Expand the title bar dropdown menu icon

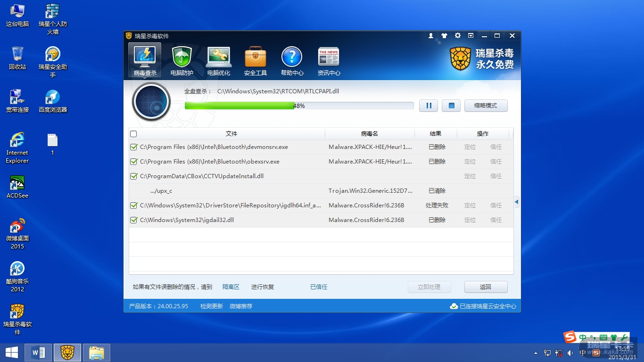point(471,36)
